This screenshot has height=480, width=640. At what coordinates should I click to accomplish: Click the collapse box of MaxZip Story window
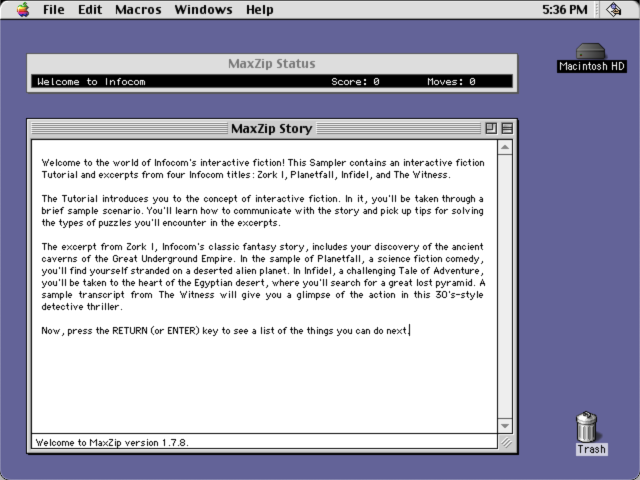[507, 128]
